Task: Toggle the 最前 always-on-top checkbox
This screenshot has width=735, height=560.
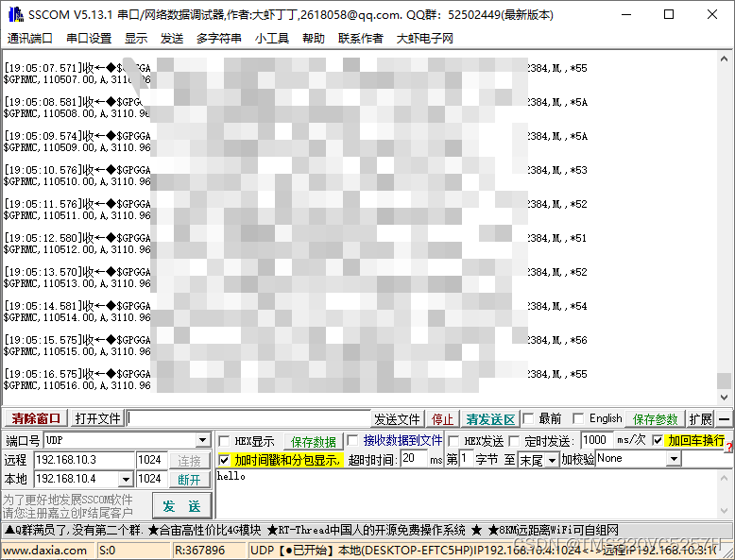Action: (528, 418)
